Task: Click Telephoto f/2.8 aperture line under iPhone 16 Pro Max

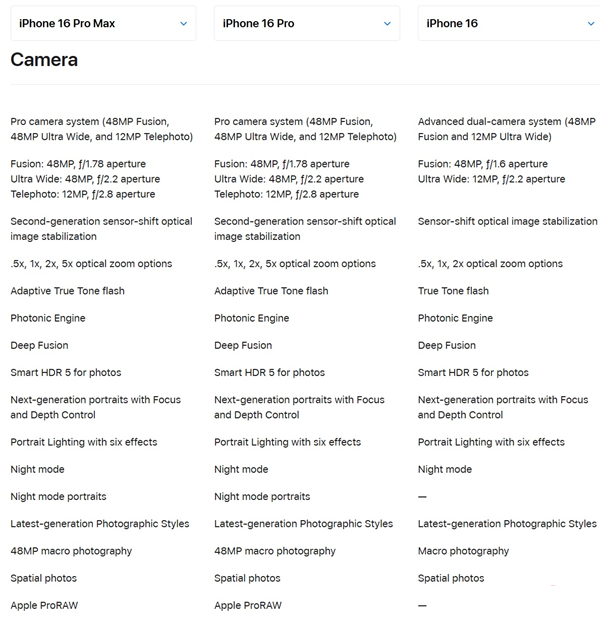Action: pos(83,194)
